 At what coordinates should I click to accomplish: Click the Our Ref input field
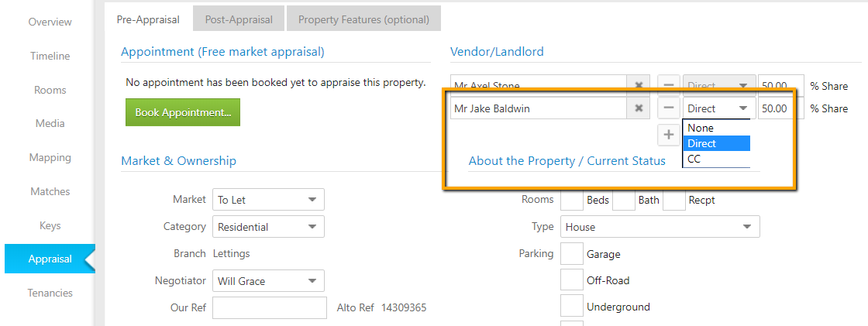tap(270, 307)
